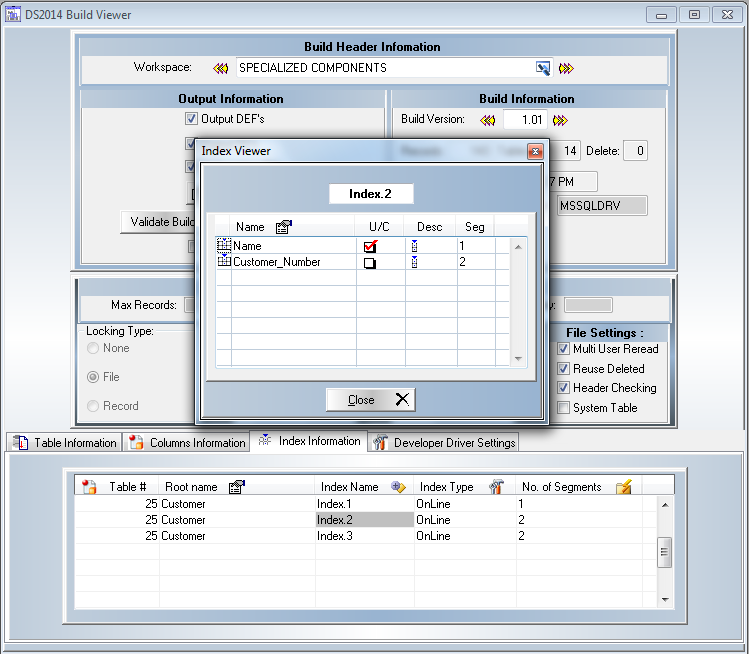This screenshot has width=749, height=654.
Task: Toggle U/C checkbox for Name segment
Action: point(371,246)
